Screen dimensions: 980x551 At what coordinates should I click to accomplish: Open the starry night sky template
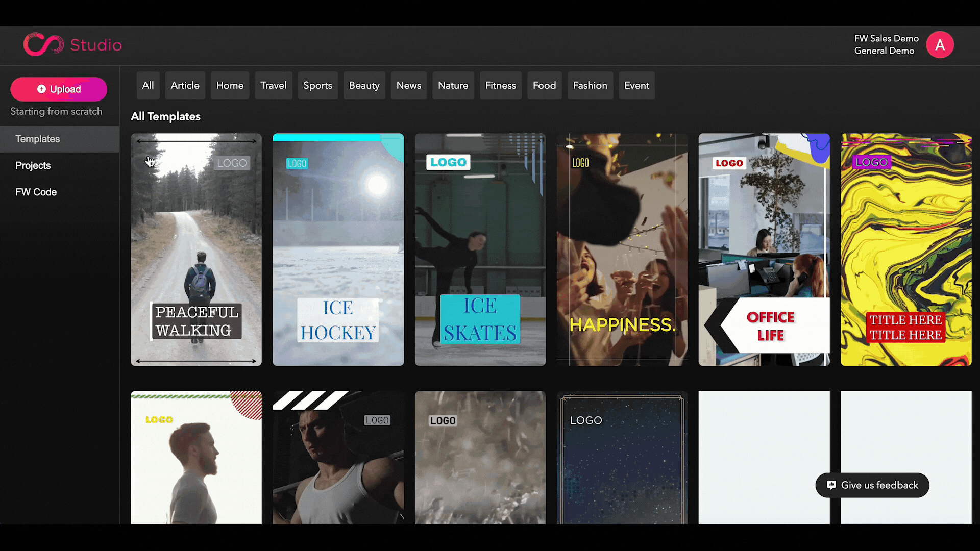click(622, 457)
